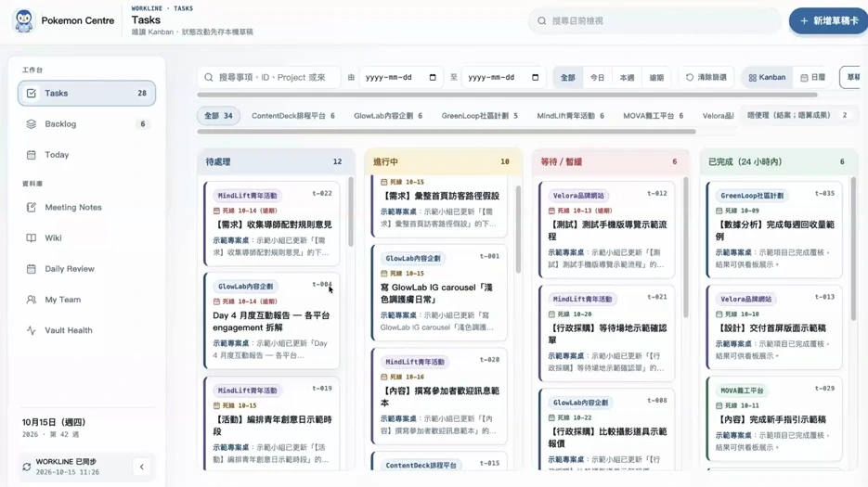
Task: Click the Pokemon Centre penguin logo
Action: tap(24, 21)
